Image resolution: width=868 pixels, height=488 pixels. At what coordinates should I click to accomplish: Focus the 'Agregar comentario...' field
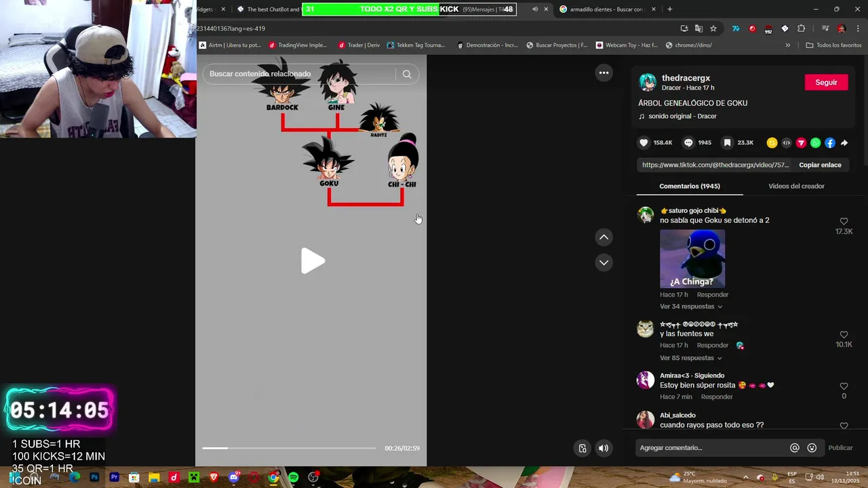(x=712, y=448)
